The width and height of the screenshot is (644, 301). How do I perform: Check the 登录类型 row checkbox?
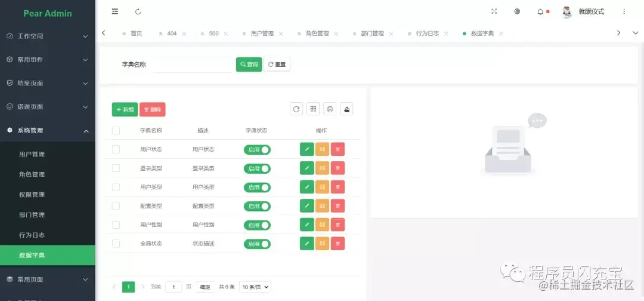116,168
